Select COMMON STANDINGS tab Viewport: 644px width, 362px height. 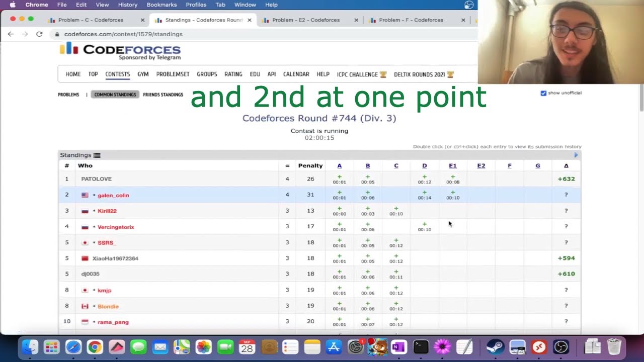click(115, 95)
